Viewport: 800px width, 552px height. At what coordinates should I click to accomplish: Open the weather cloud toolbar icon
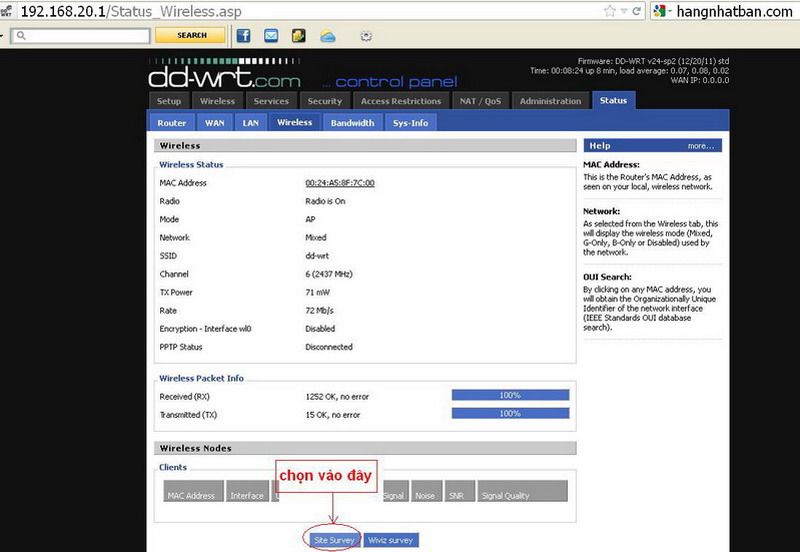pyautogui.click(x=328, y=36)
